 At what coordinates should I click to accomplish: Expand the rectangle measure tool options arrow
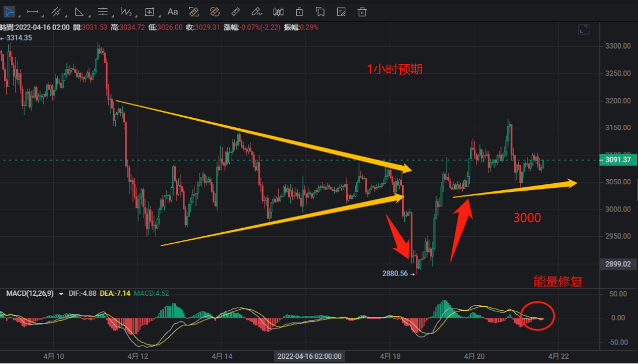pos(160,16)
